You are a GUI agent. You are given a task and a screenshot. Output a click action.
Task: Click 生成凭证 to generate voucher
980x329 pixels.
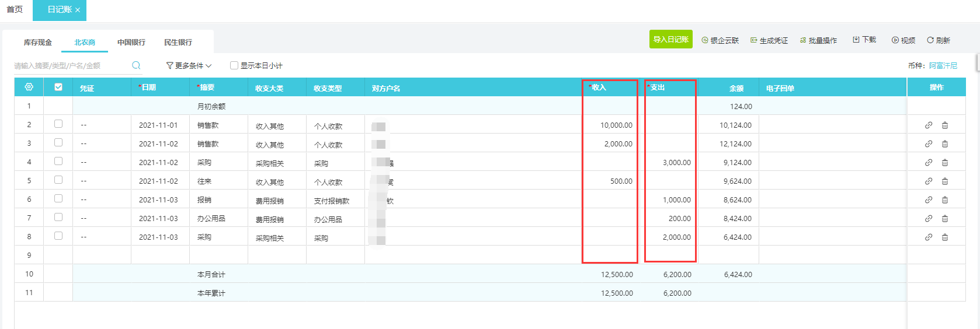tap(769, 40)
